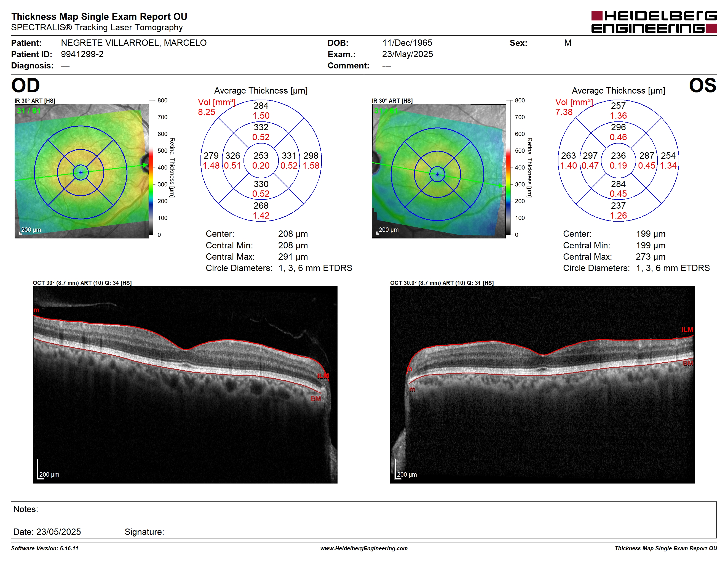Click OS outer right thickness 254
The height and width of the screenshot is (563, 728).
(668, 156)
